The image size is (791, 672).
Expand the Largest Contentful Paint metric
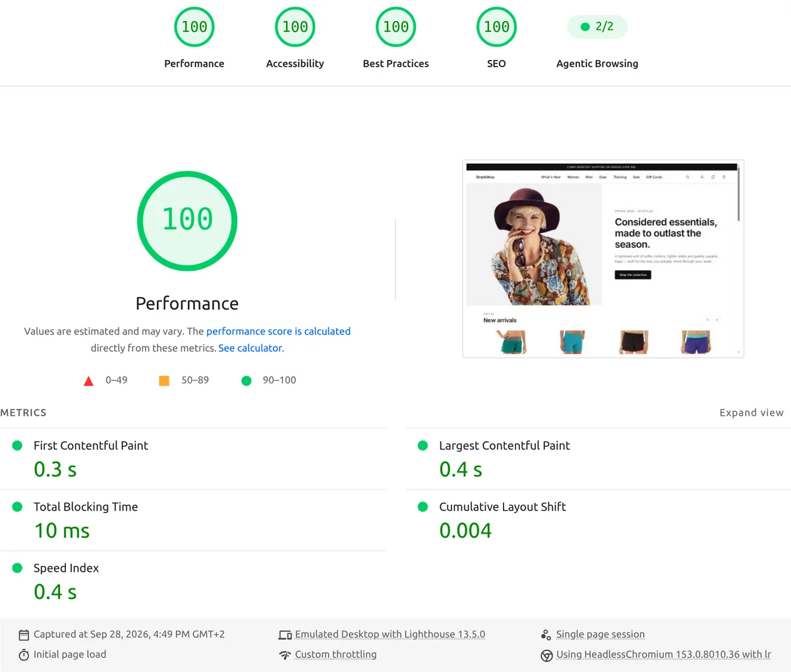[599, 459]
